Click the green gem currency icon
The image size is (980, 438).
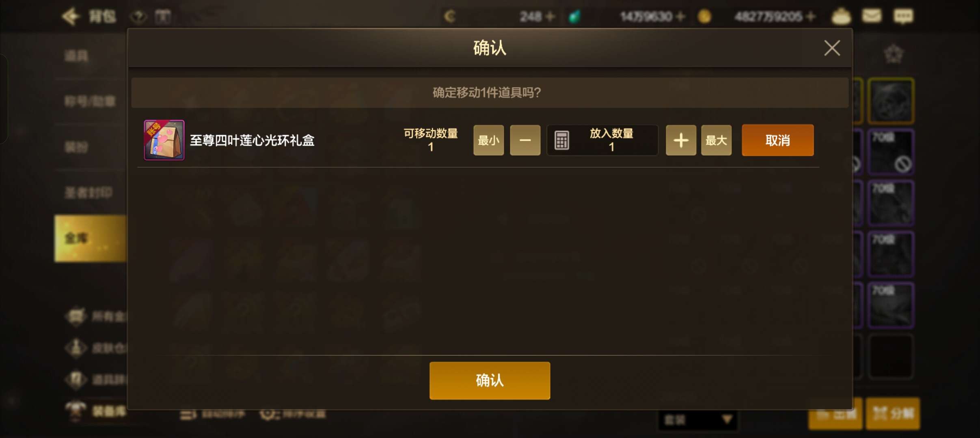574,16
